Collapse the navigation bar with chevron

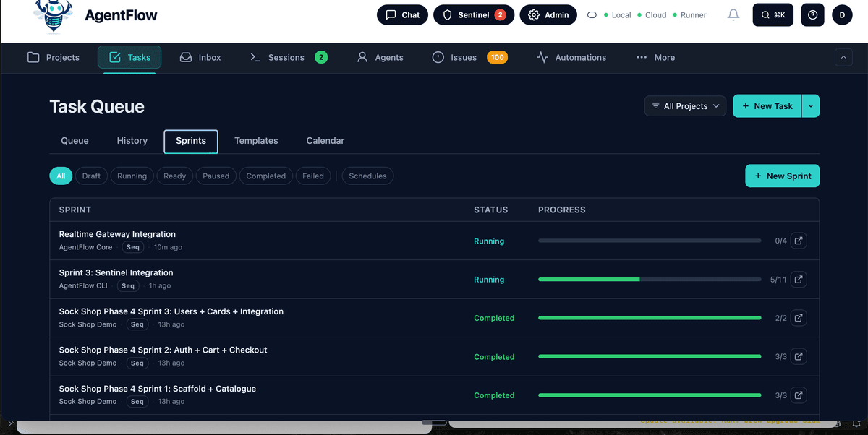point(843,58)
